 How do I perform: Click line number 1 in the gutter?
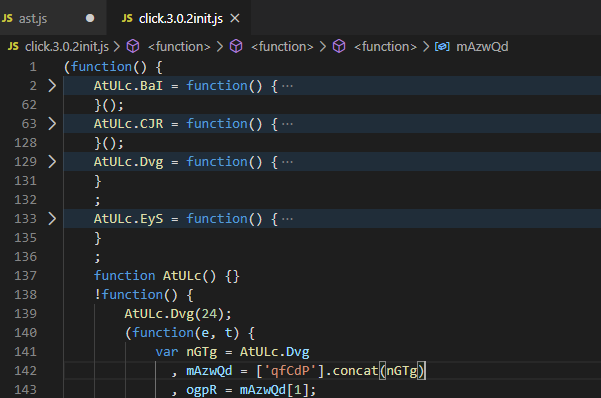(x=33, y=67)
